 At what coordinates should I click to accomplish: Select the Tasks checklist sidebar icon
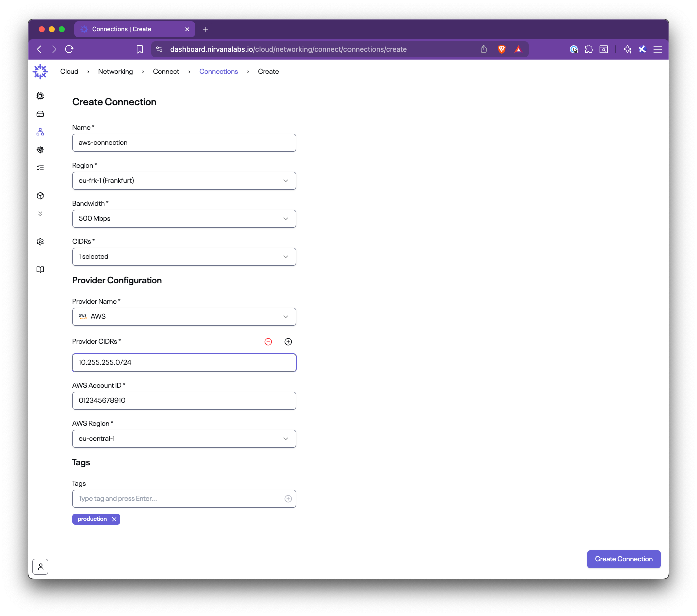pos(40,167)
